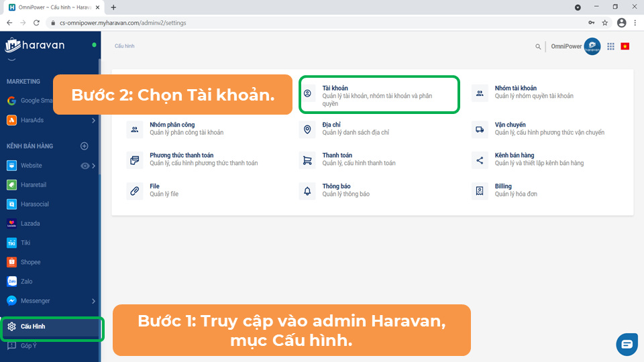Image resolution: width=644 pixels, height=362 pixels.
Task: Click the Harasocial sidebar icon
Action: (x=11, y=204)
